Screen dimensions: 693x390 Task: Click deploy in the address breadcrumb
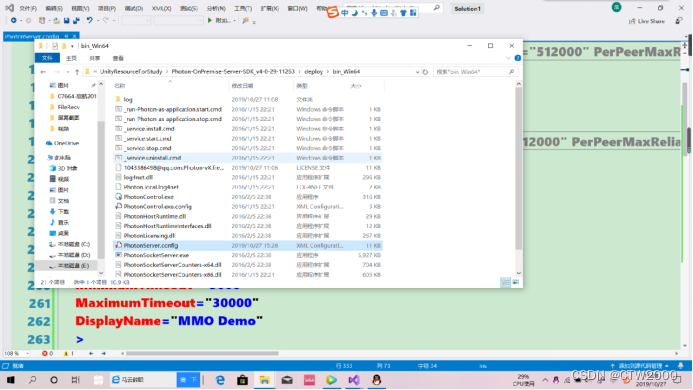[x=314, y=72]
